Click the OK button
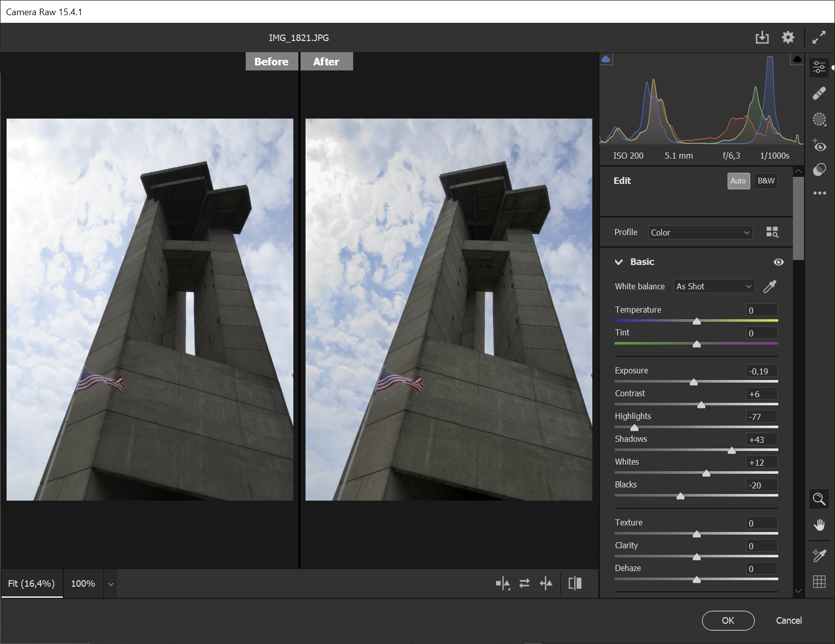This screenshot has width=835, height=644. click(728, 620)
